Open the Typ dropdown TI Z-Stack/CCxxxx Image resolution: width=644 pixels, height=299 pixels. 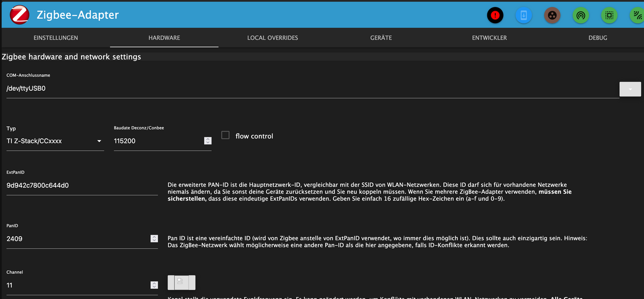(55, 141)
